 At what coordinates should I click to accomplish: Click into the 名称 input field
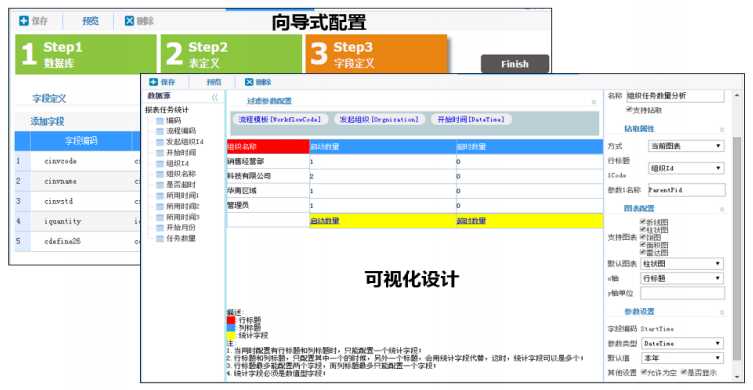coord(675,96)
